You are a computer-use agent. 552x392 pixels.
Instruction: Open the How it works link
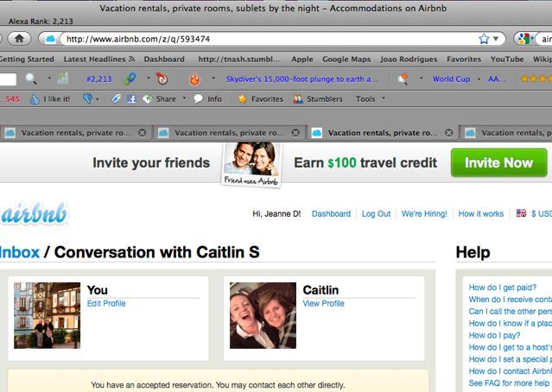[481, 213]
